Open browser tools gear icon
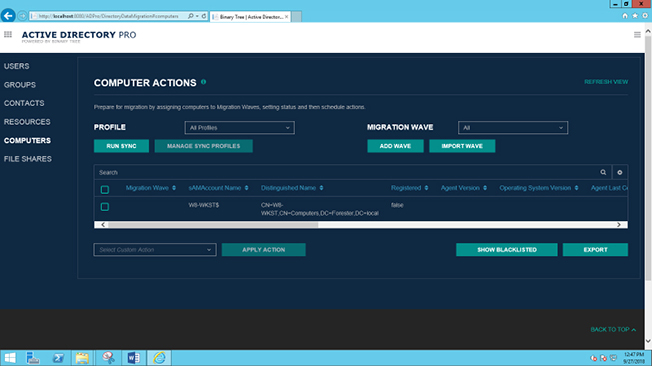The image size is (652, 366). [x=645, y=16]
